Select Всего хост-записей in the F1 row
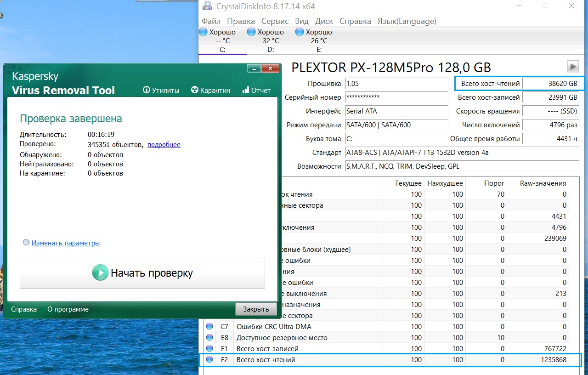This screenshot has height=375, width=588. pos(267,349)
